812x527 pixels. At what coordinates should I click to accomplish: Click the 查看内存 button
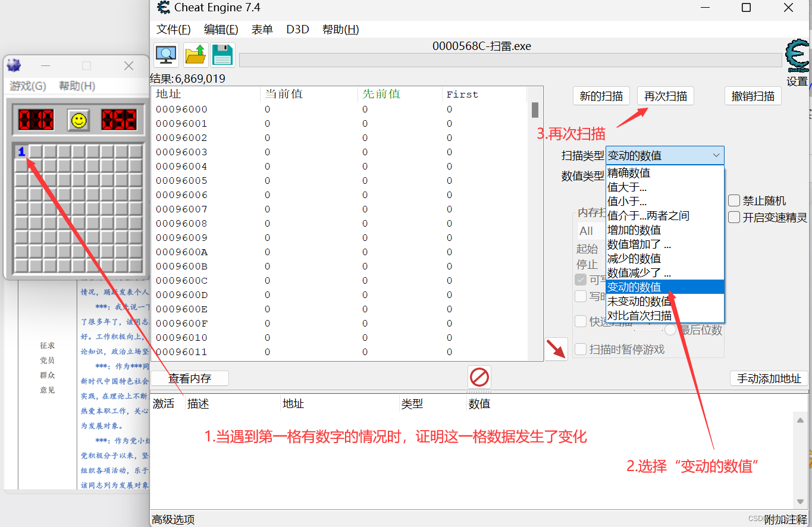[x=190, y=378]
